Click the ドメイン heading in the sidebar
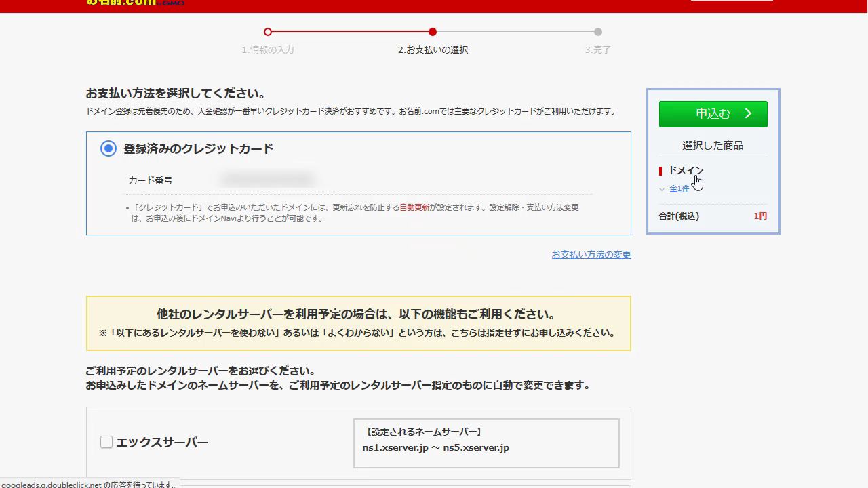The image size is (868, 488). 686,171
